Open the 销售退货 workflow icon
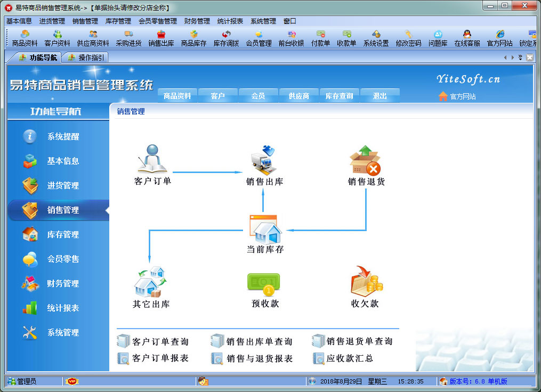Image resolution: width=541 pixels, height=392 pixels. (366, 166)
